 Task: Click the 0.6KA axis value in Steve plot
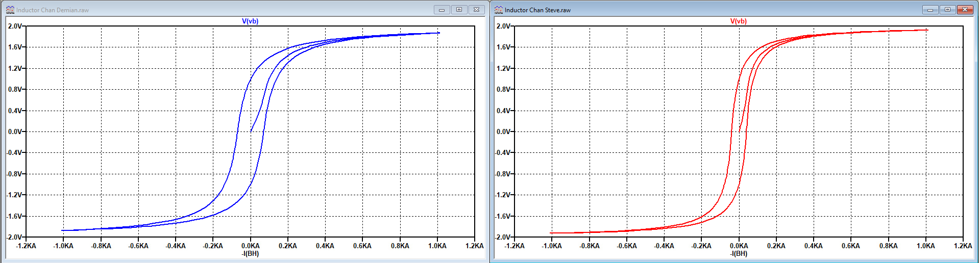851,246
